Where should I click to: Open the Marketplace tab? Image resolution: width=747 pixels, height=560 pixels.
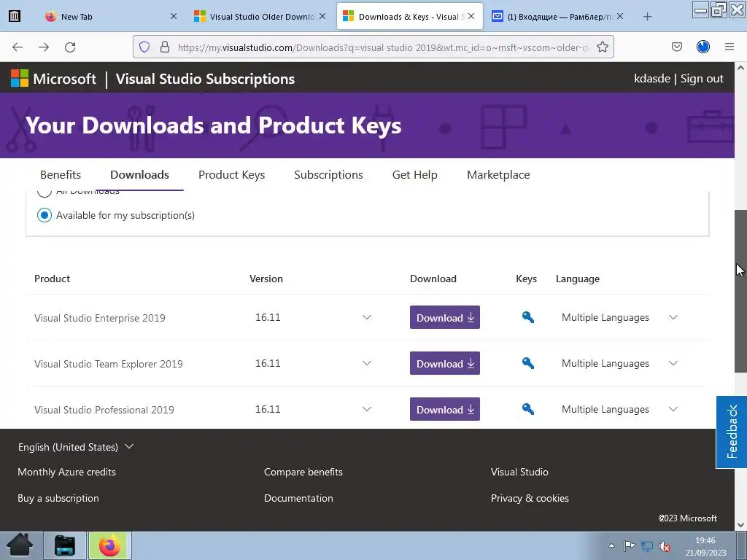coord(498,175)
